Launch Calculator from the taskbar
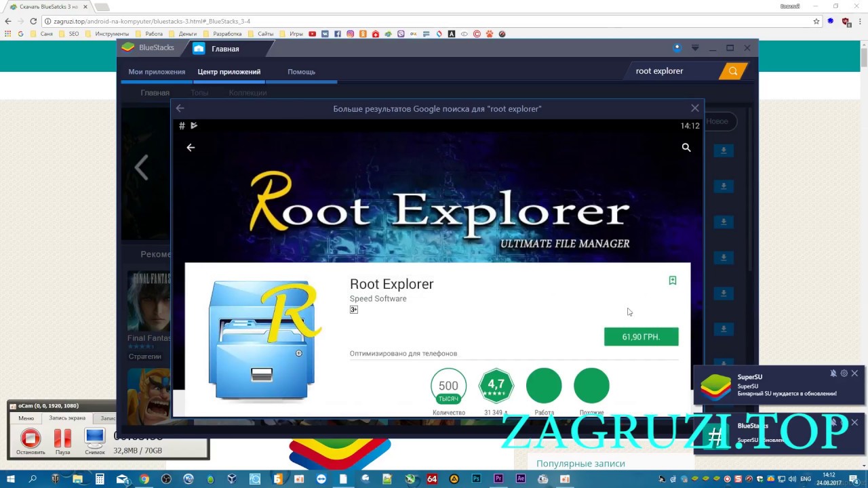Image resolution: width=868 pixels, height=488 pixels. [100, 479]
